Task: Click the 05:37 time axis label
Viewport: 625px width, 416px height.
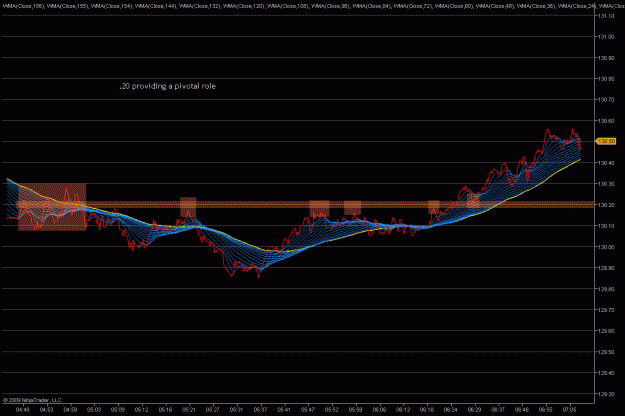Action: tap(260, 410)
